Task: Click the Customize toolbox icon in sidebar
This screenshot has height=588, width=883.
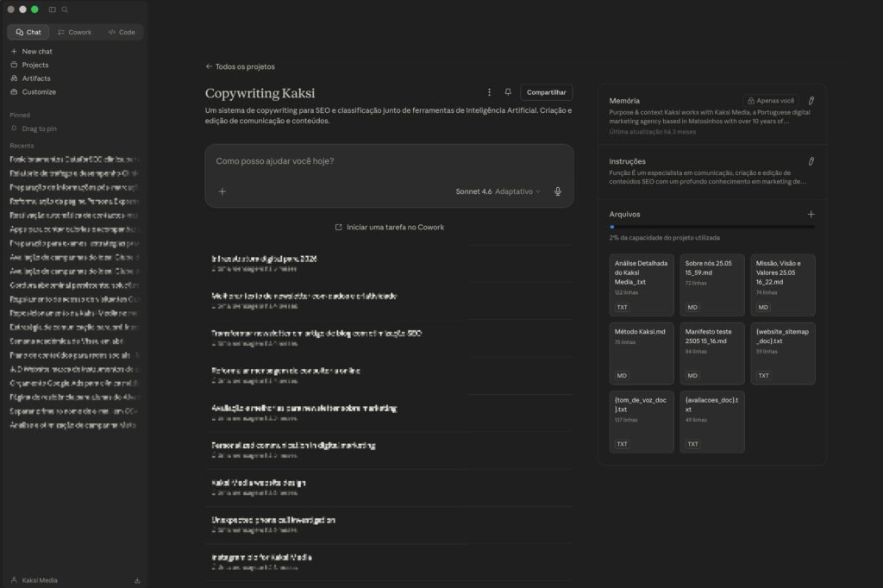Action: tap(14, 91)
